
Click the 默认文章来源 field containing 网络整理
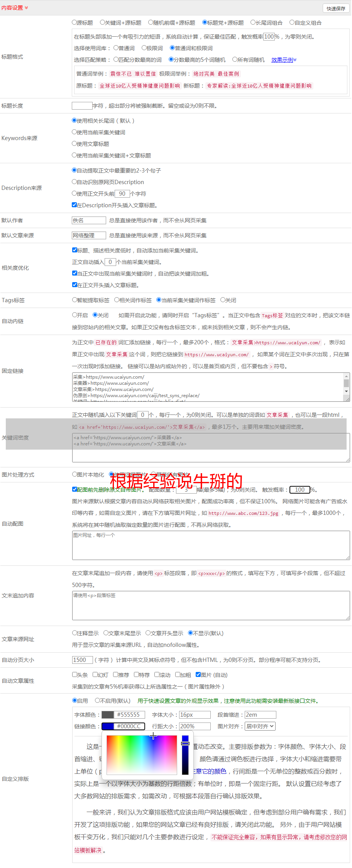(x=89, y=235)
